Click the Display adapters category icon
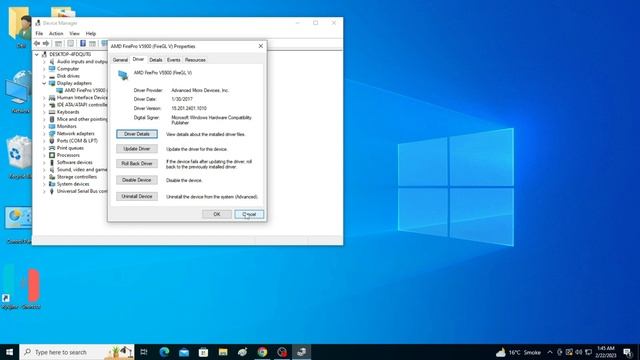This screenshot has height=360, width=640. [x=52, y=83]
